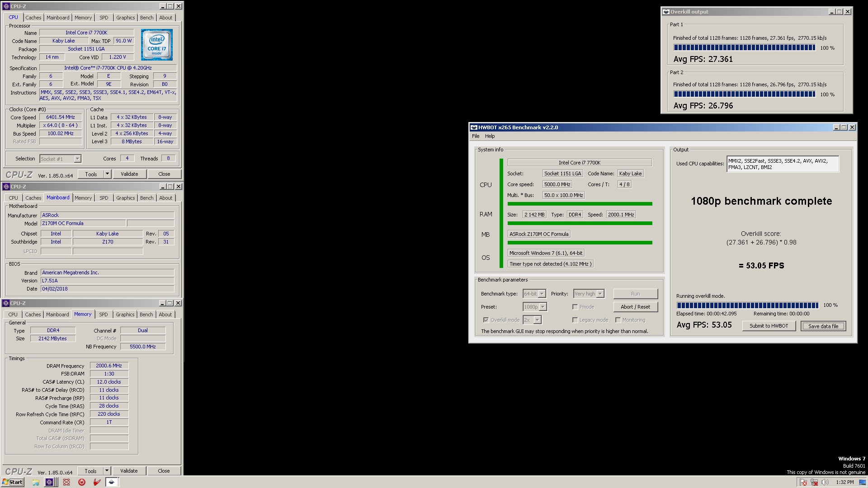Click the red wing-shaped icon in taskbar

pyautogui.click(x=97, y=482)
